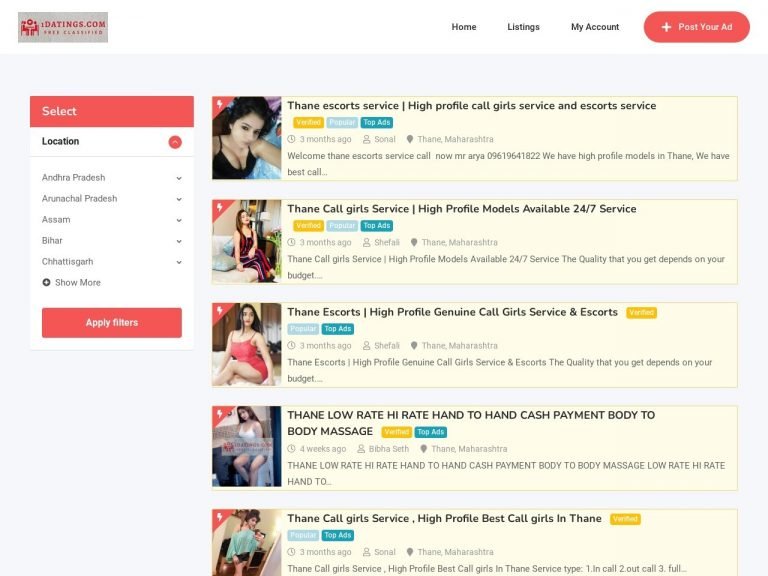Click the user icon beside Sonal in first listing

pyautogui.click(x=367, y=140)
